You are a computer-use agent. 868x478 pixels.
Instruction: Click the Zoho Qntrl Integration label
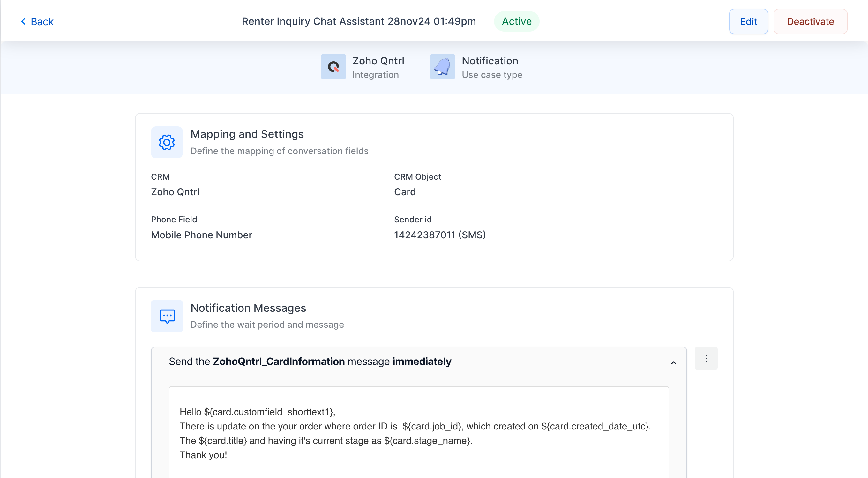(378, 67)
